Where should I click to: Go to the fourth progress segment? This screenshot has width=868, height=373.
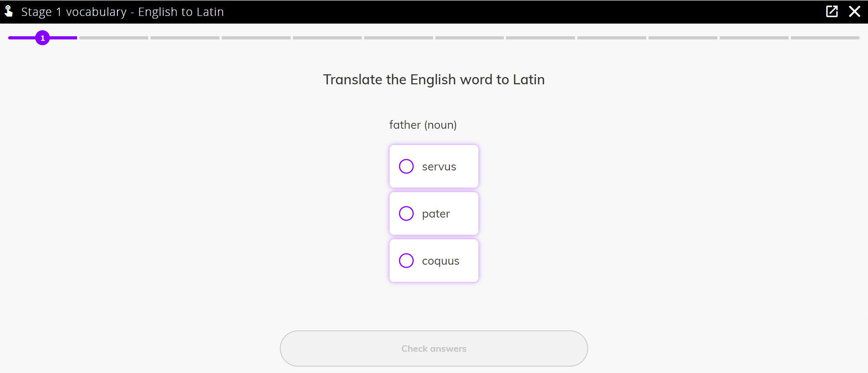click(256, 38)
